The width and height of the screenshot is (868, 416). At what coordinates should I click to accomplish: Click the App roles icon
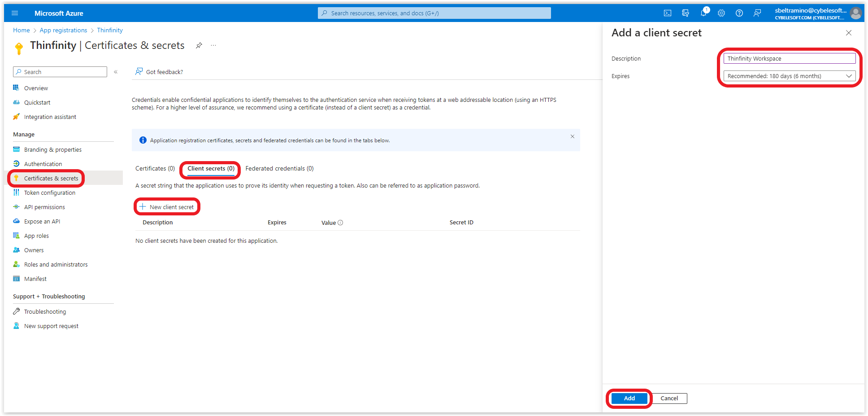pos(16,236)
